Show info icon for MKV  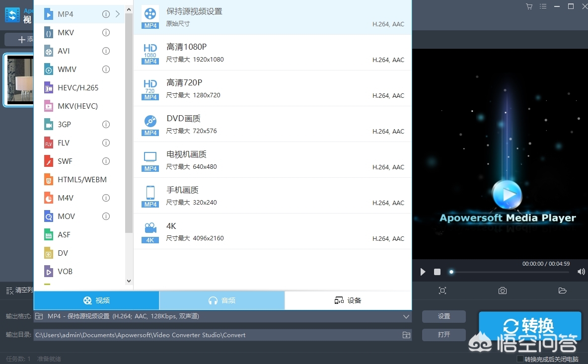pos(106,33)
